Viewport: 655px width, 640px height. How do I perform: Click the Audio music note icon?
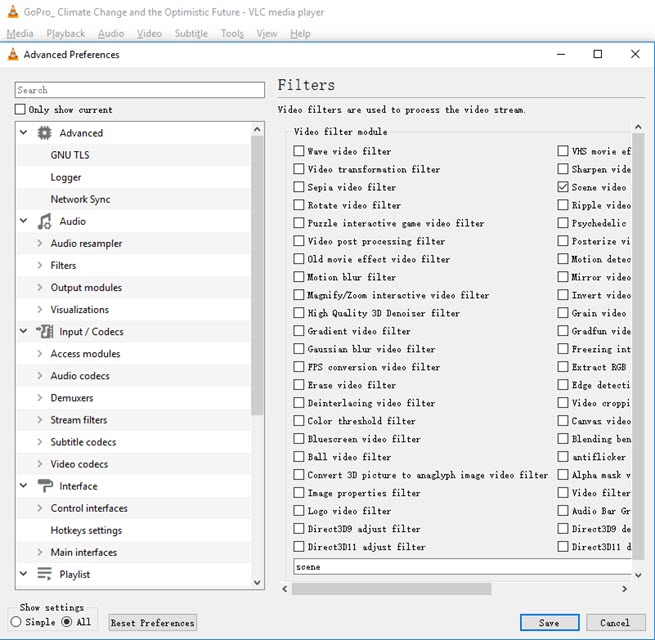(x=44, y=221)
